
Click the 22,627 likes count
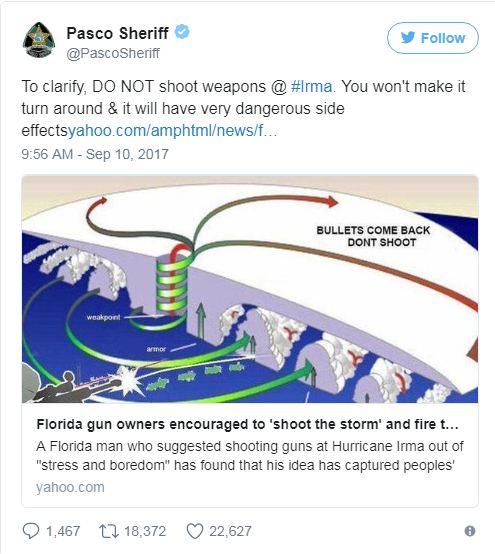point(230,531)
